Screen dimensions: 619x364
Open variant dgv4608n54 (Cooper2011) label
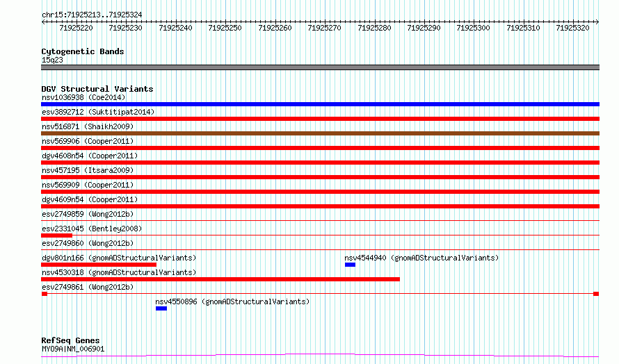(x=90, y=156)
